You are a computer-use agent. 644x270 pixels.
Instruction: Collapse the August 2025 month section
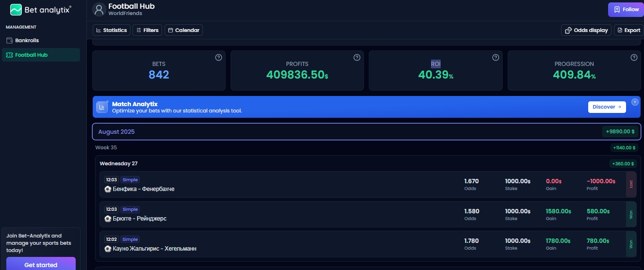tap(116, 132)
